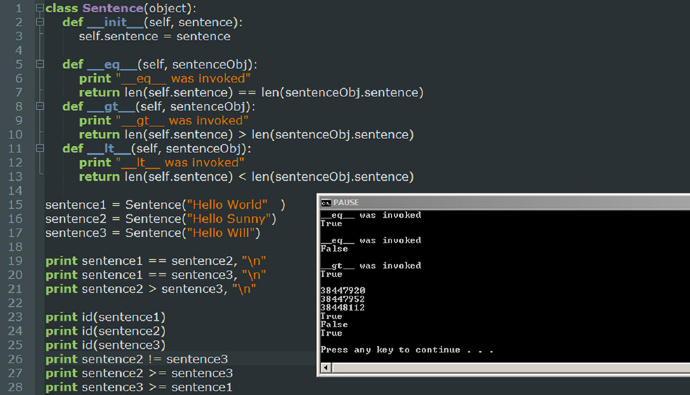This screenshot has height=395, width=690.
Task: Click 'id(sentence1)' on line 23
Action: coord(124,317)
